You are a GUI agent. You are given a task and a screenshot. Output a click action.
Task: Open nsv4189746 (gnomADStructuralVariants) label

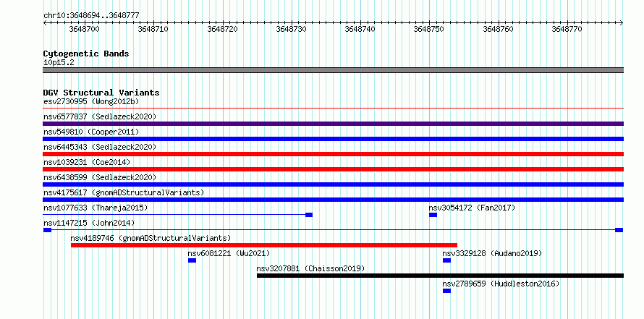tap(151, 238)
